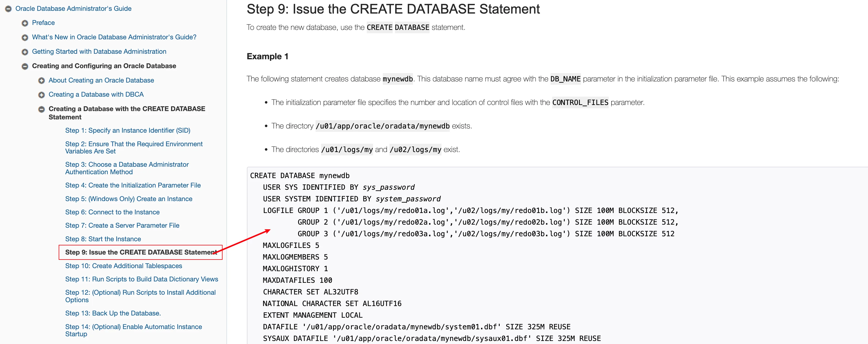Image resolution: width=868 pixels, height=344 pixels.
Task: Expand the Preface section plus icon
Action: click(25, 23)
